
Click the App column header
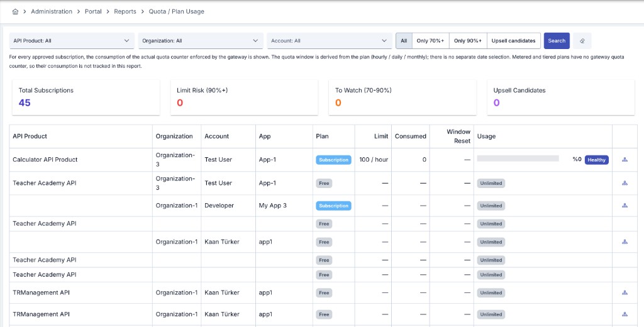tap(284, 136)
